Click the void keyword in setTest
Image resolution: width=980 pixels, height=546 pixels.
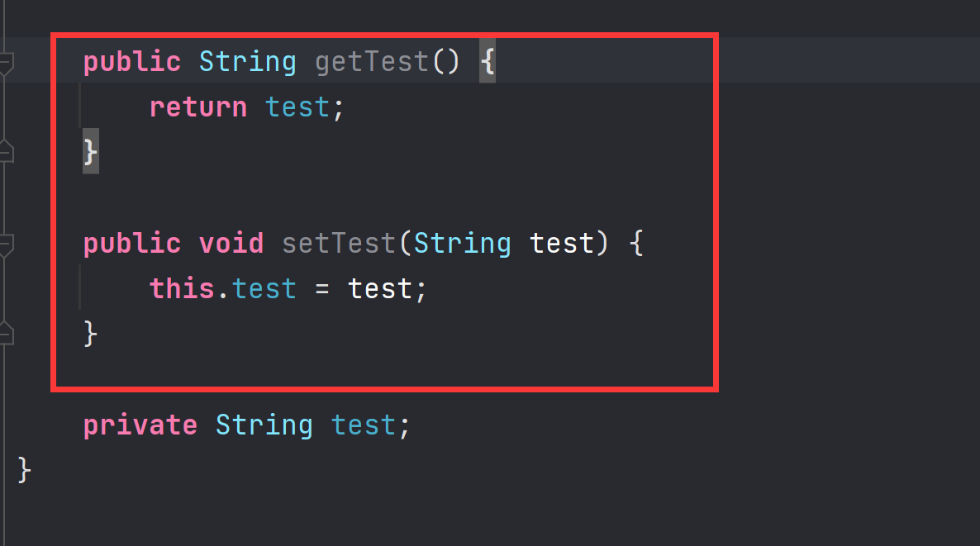231,243
